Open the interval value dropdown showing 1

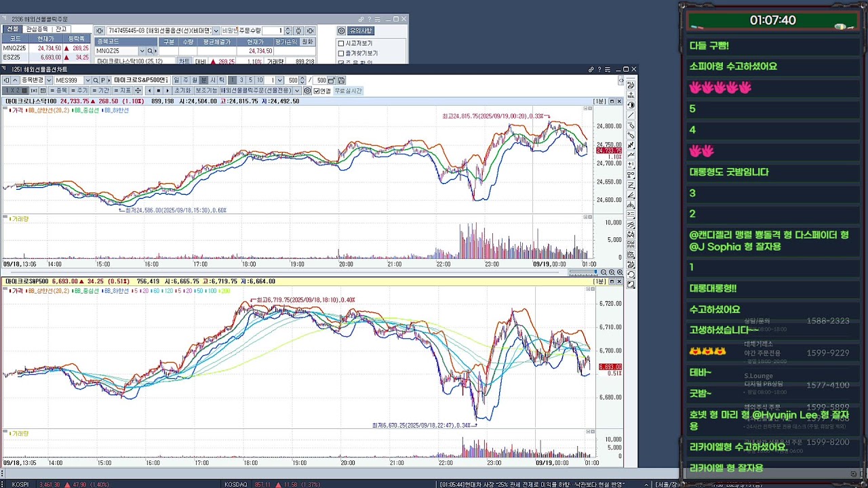pos(280,80)
